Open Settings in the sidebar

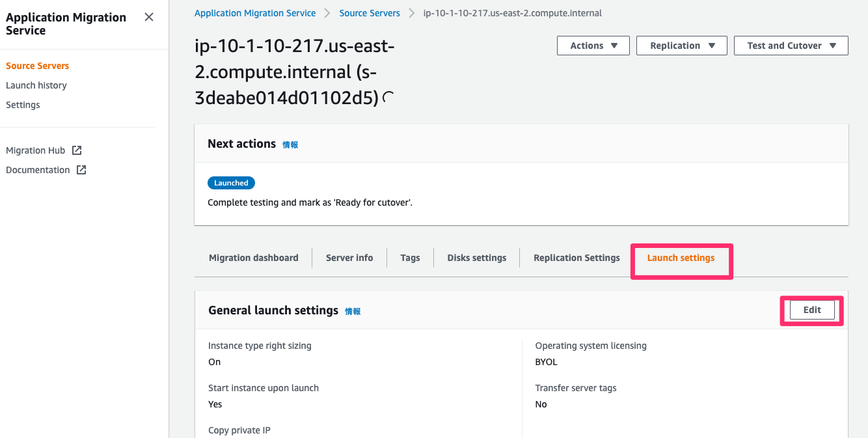(23, 105)
